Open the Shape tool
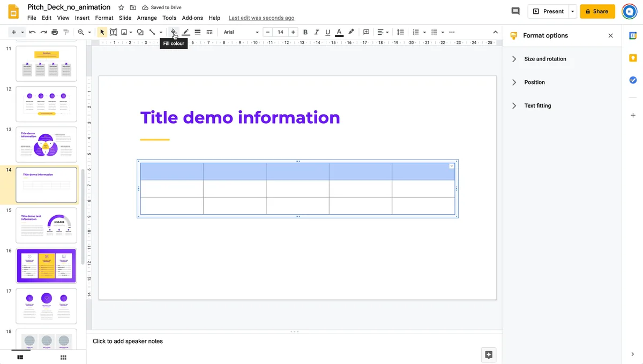The width and height of the screenshot is (643, 364). click(x=140, y=32)
